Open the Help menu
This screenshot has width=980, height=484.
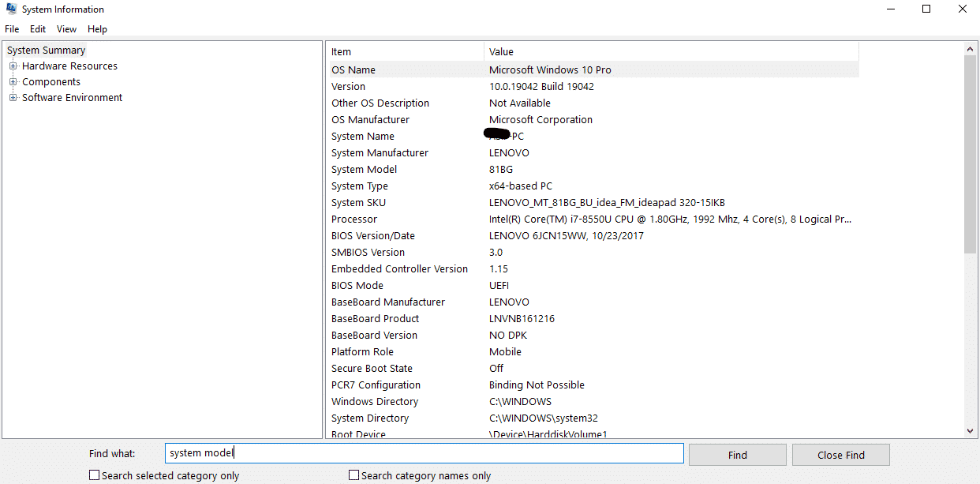(97, 28)
